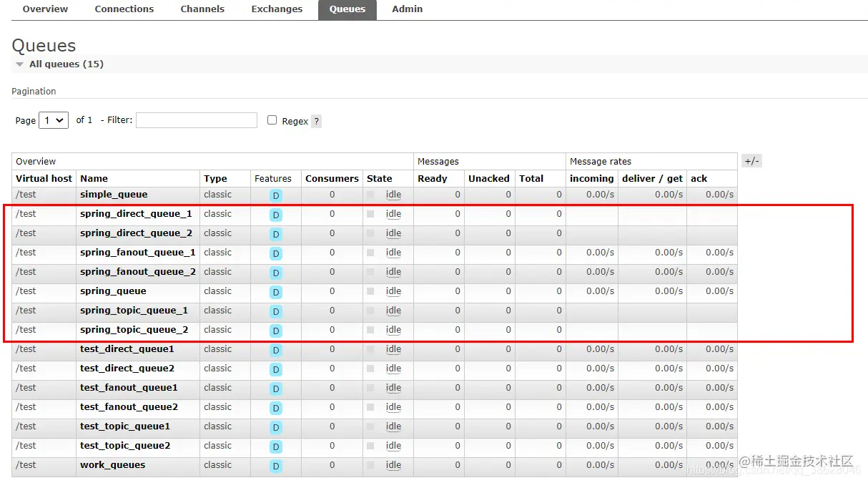
Task: Open test_direct_queue1 details
Action: click(x=127, y=349)
